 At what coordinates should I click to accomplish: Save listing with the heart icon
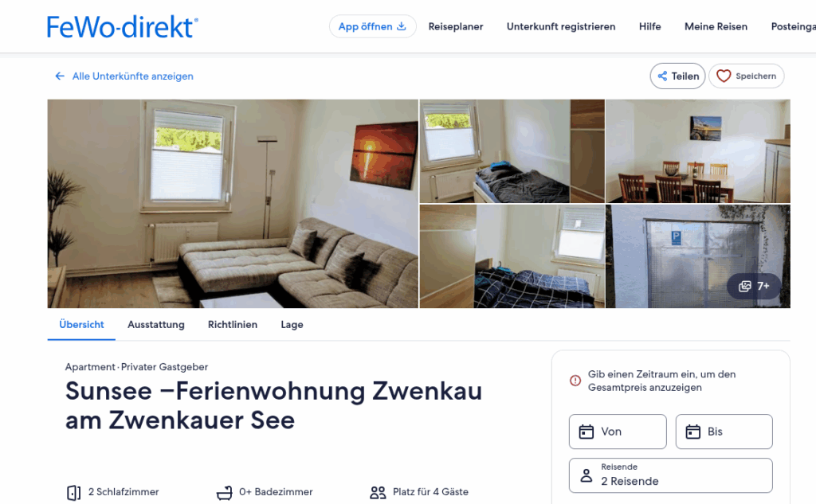pyautogui.click(x=724, y=76)
